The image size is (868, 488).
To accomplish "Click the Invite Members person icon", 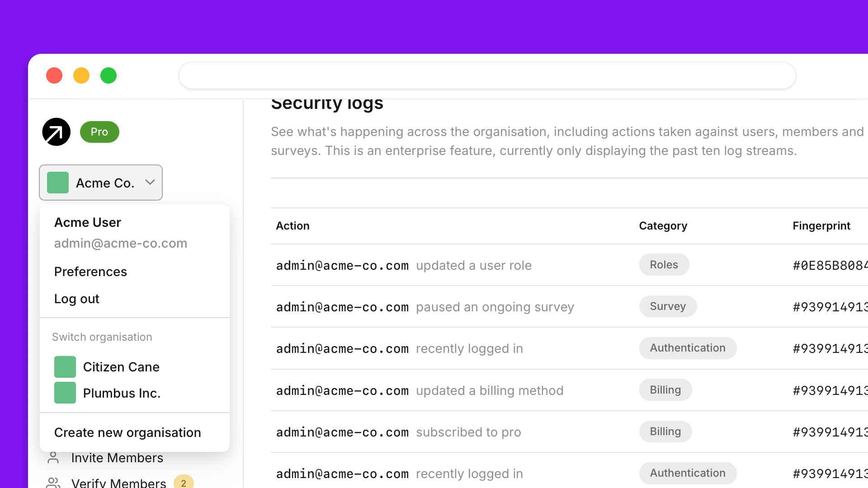I will coord(53,458).
